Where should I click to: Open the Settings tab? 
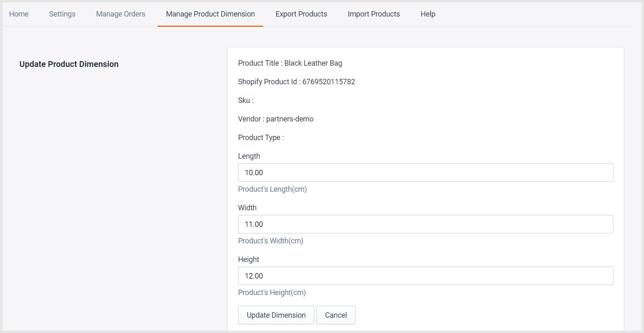[62, 14]
